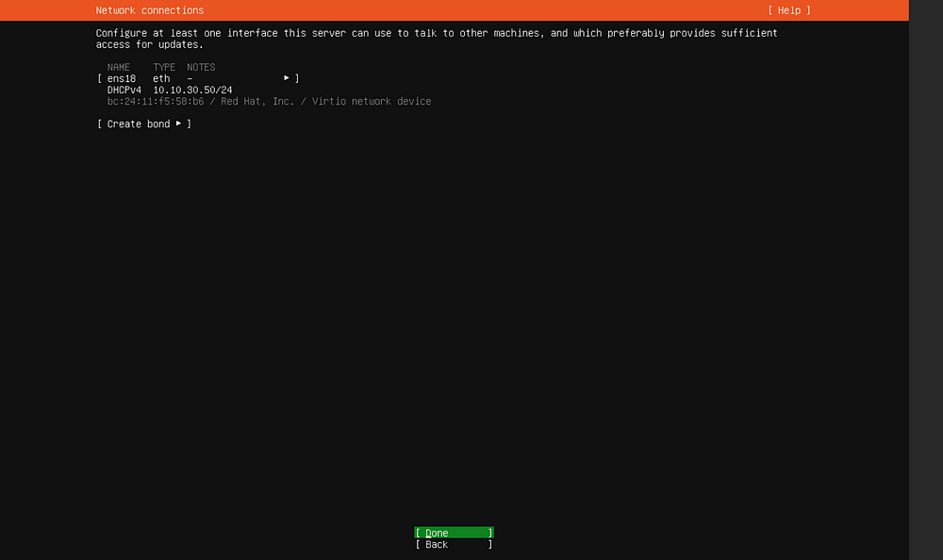Open the Create bond option
This screenshot has width=943, height=560.
pos(143,124)
